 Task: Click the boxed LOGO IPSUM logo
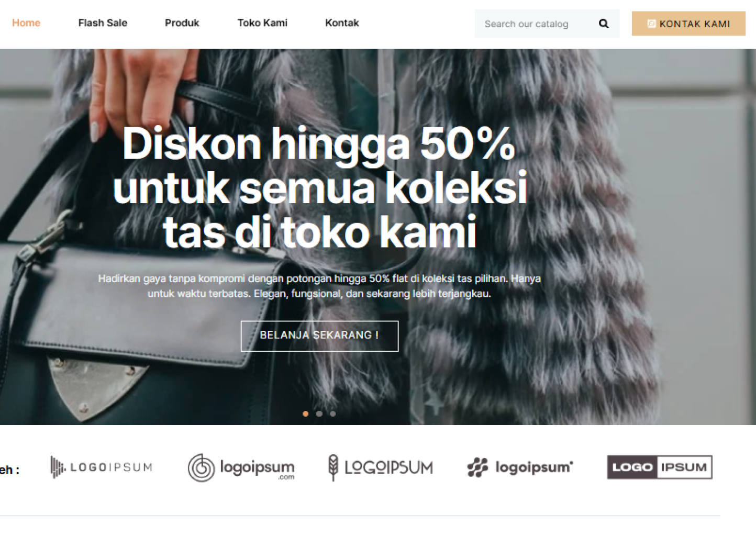[x=660, y=467]
